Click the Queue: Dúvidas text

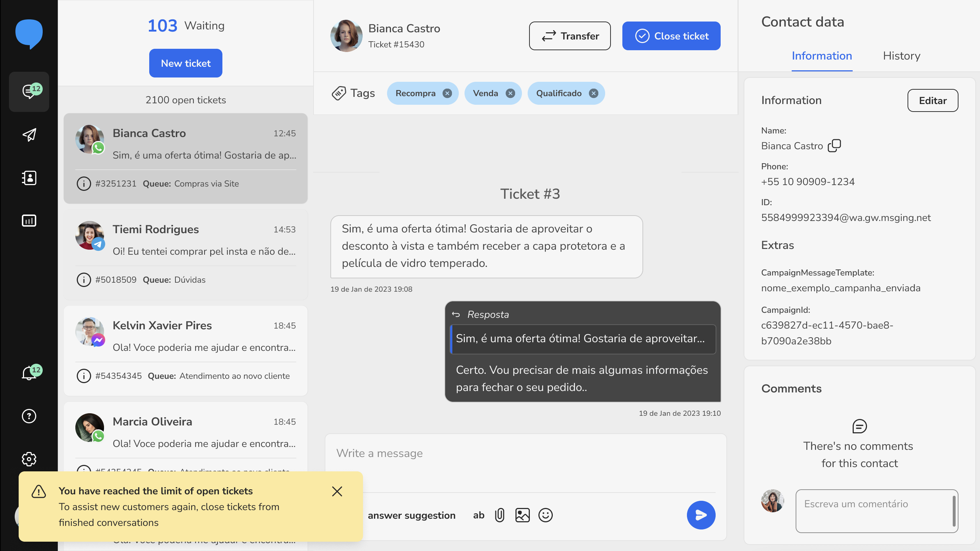click(x=174, y=280)
